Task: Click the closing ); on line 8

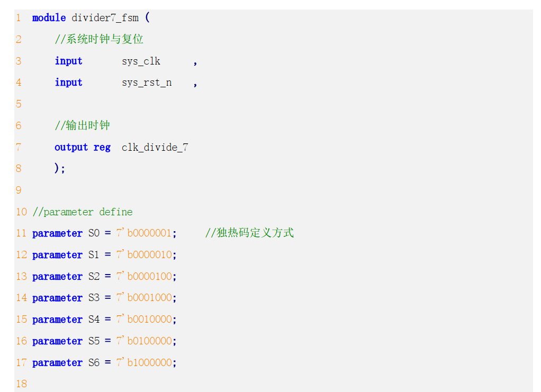Action: click(60, 169)
